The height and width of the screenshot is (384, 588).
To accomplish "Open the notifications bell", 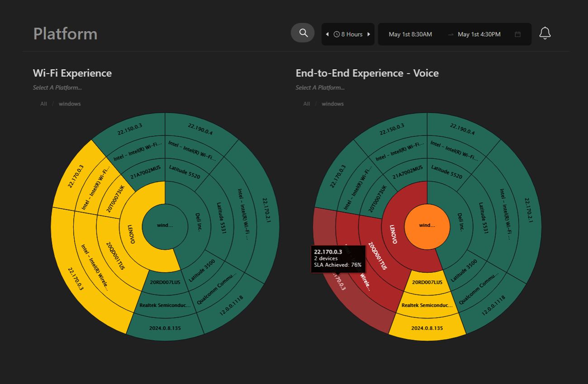I will point(545,33).
